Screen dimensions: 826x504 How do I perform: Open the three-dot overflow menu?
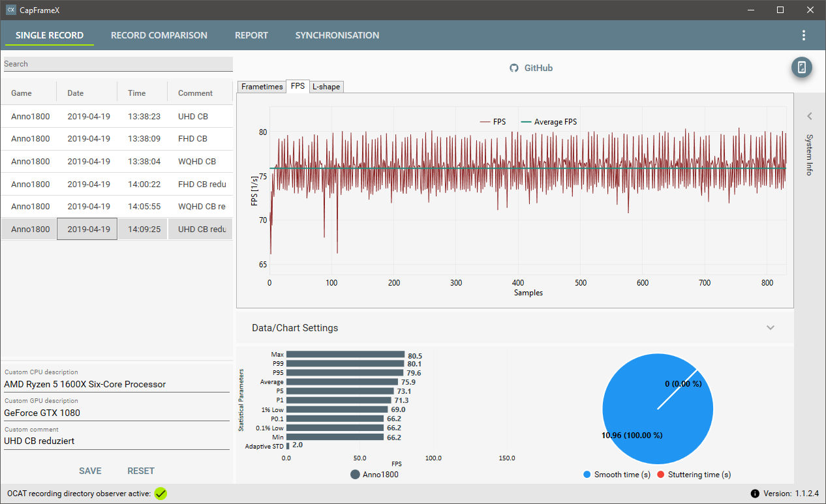[803, 35]
